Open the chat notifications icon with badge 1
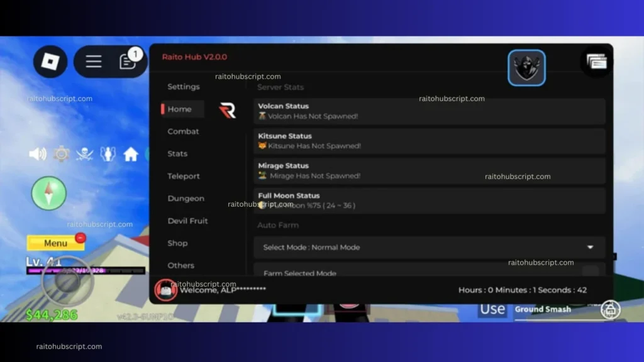Image resolution: width=644 pixels, height=362 pixels. click(128, 62)
